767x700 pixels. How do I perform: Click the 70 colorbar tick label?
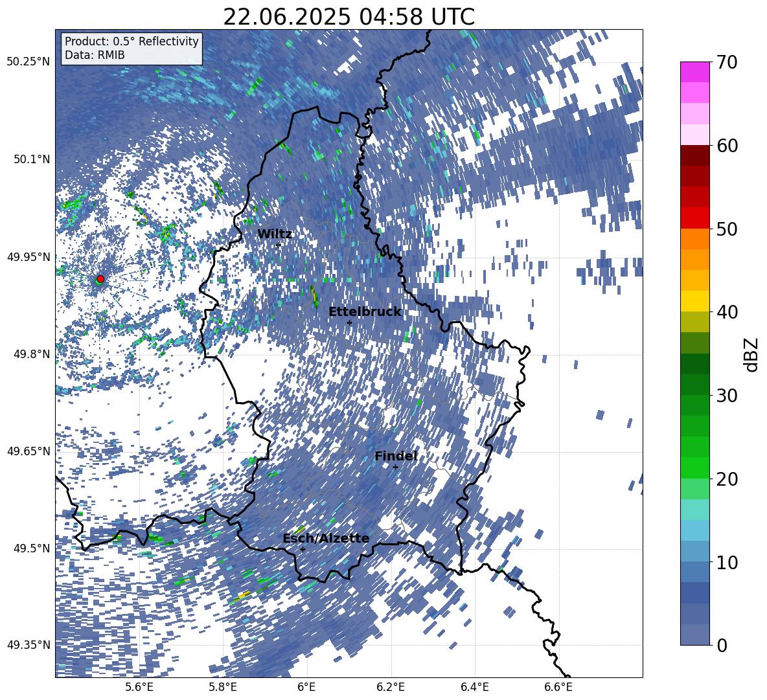(727, 63)
